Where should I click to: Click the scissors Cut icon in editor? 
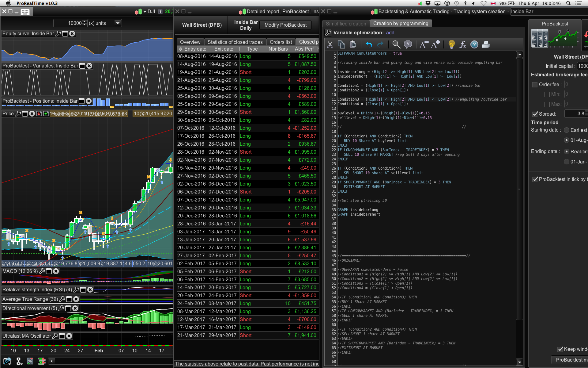(330, 45)
